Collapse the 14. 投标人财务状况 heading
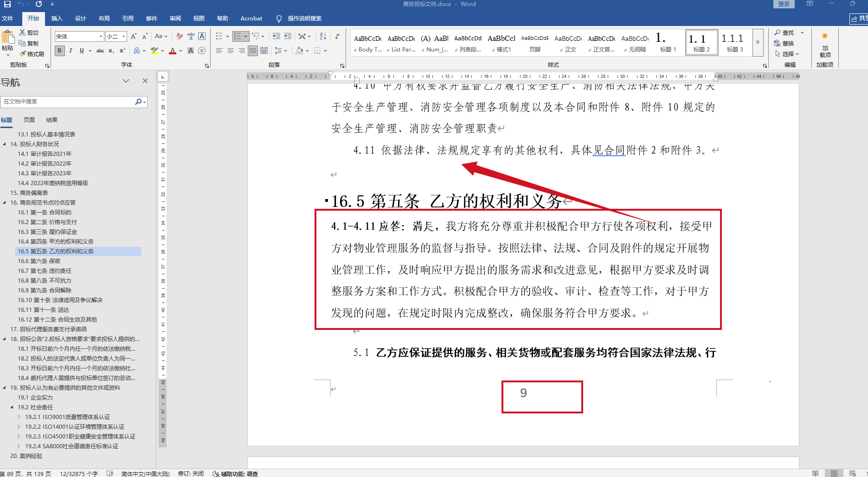 coord(5,144)
